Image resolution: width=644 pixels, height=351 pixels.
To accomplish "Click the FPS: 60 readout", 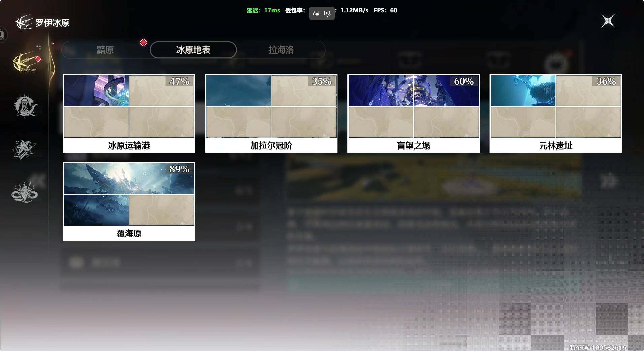I will coord(385,10).
